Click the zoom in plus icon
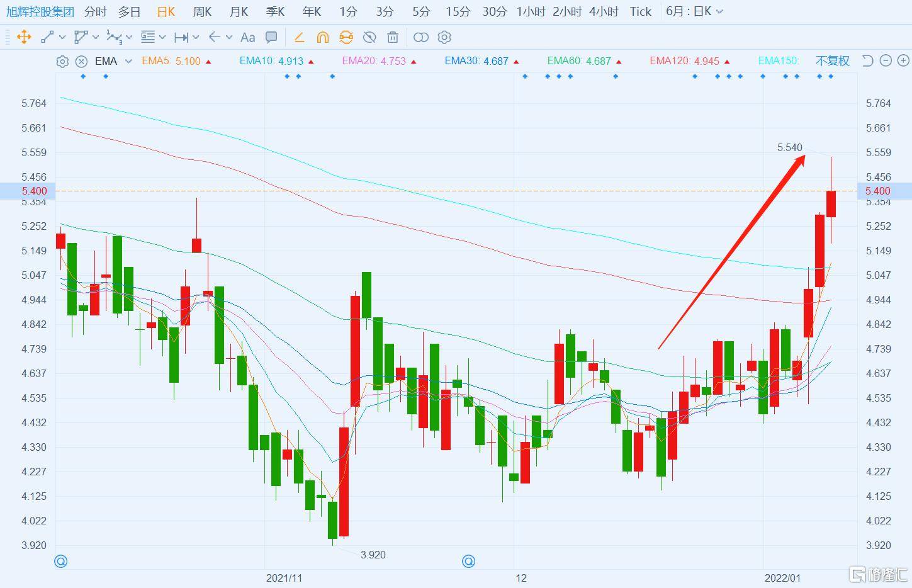Viewport: 912px width, 588px height. click(903, 61)
